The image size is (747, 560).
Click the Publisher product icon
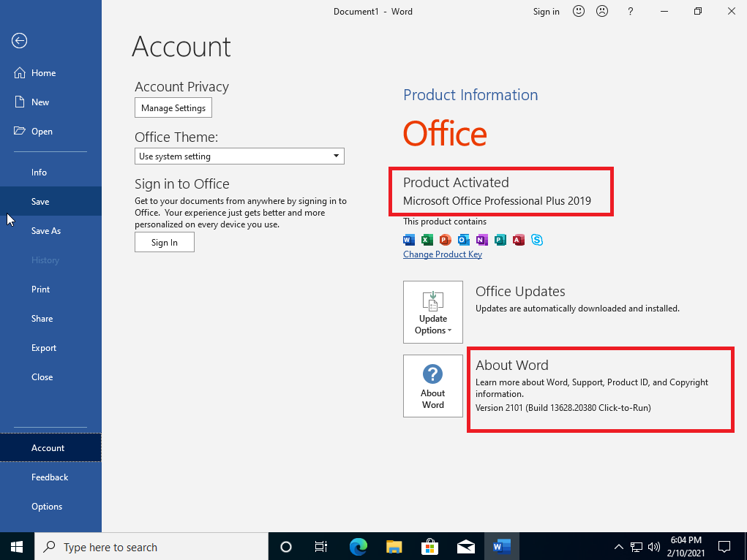(x=500, y=240)
